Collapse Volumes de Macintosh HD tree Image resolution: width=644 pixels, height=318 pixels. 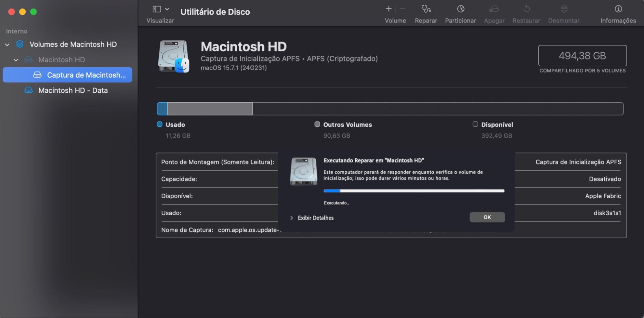[7, 45]
